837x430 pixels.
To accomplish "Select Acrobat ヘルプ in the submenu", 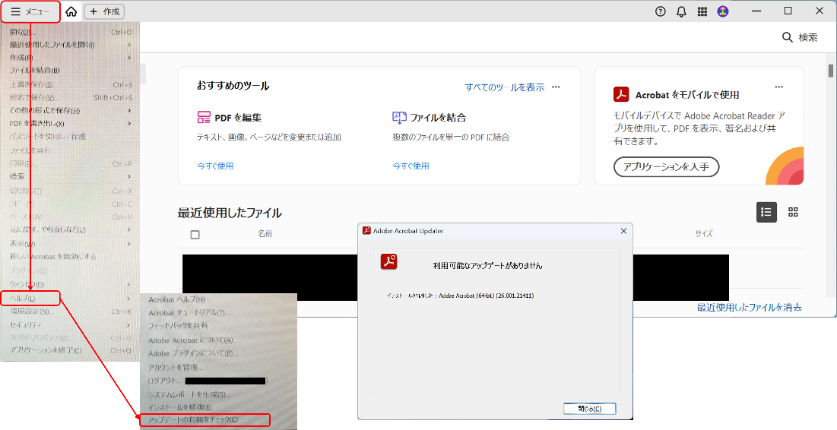I will (x=177, y=300).
